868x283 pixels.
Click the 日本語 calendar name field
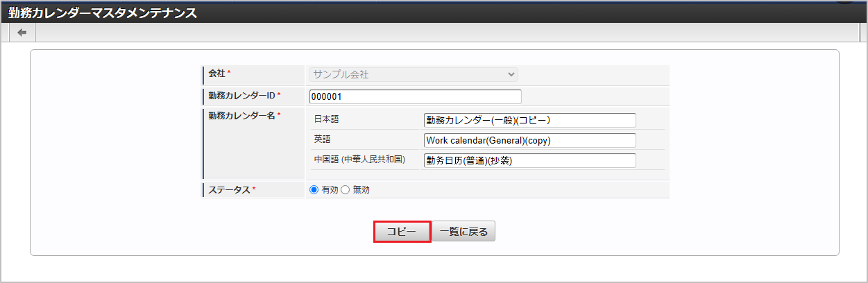(529, 120)
